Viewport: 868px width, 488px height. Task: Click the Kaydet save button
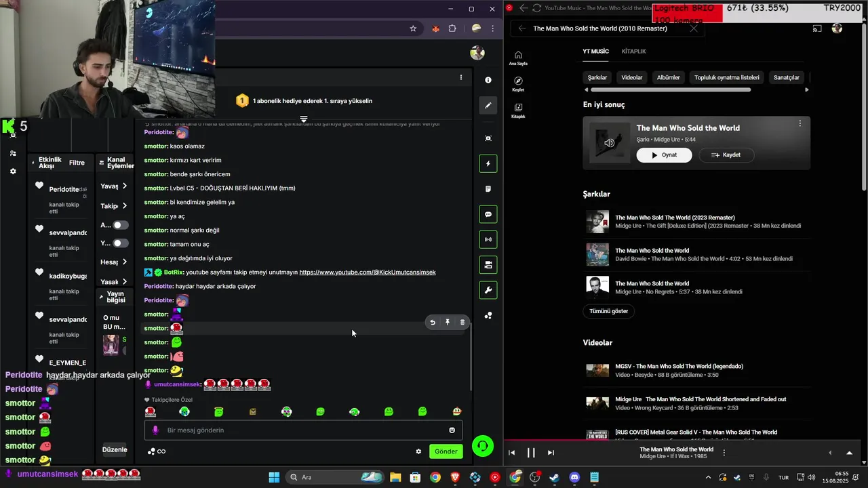(726, 155)
